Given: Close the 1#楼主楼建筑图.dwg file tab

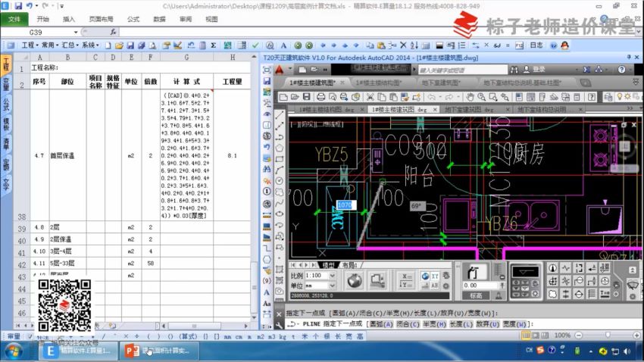Looking at the screenshot, I should click(435, 109).
